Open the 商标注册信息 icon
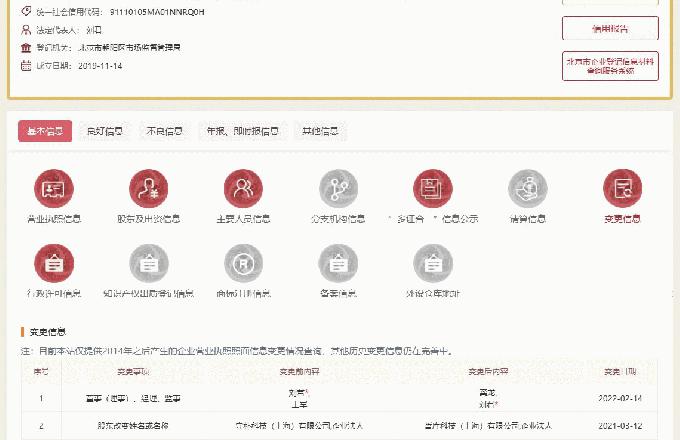The height and width of the screenshot is (440, 680). pyautogui.click(x=244, y=264)
